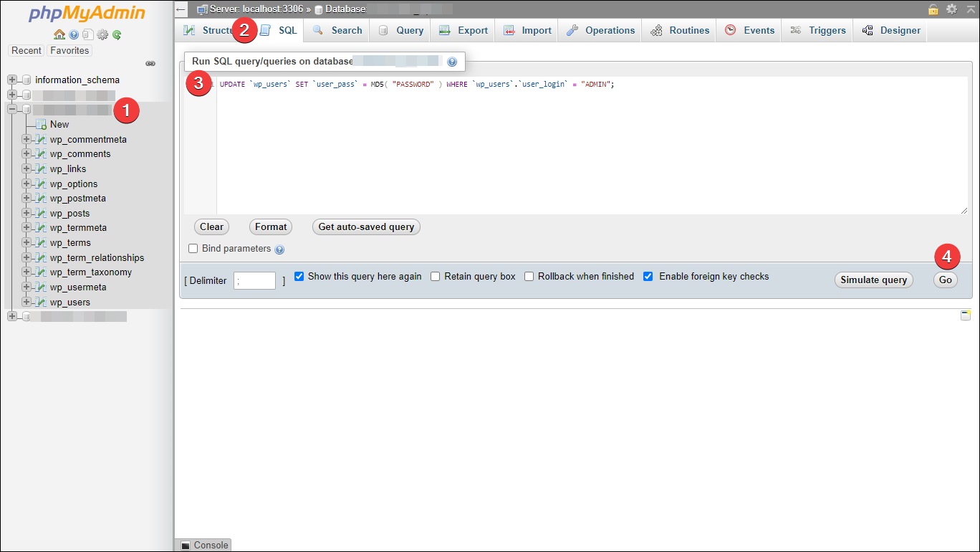Click the collapse-header arrow icon at top right
The height and width of the screenshot is (552, 980).
click(x=971, y=9)
